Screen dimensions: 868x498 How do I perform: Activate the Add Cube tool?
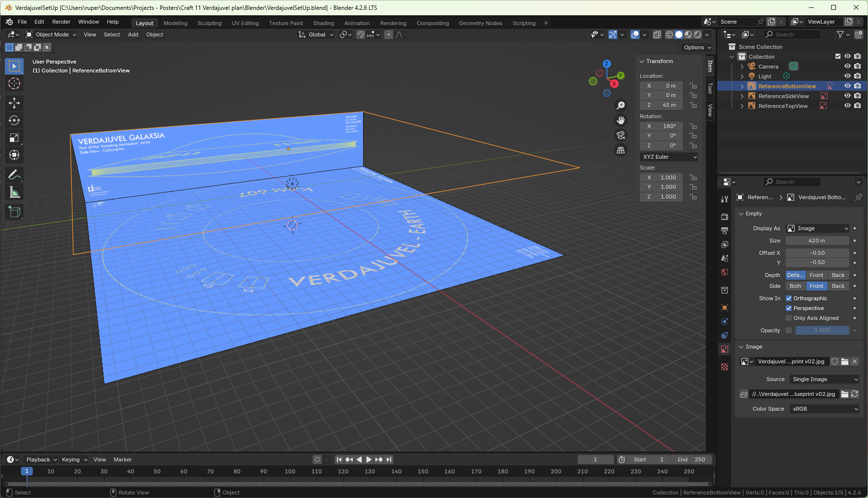coord(14,212)
